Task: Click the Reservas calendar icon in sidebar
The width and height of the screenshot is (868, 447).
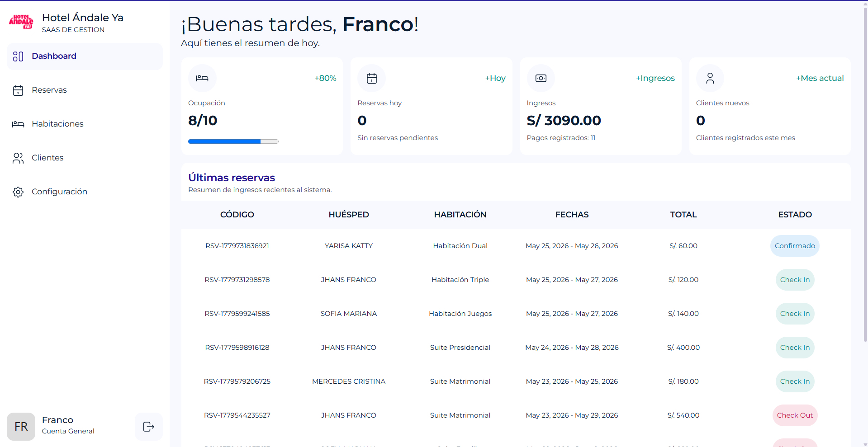Action: point(18,90)
